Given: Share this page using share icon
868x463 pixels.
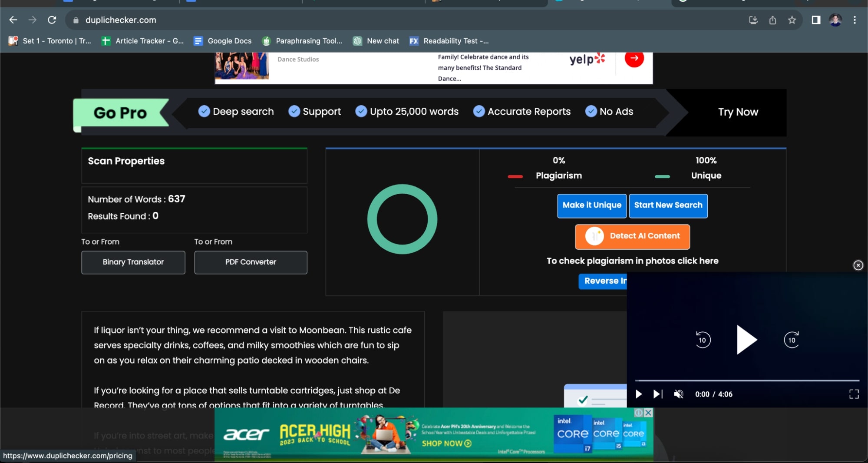Looking at the screenshot, I should point(772,20).
